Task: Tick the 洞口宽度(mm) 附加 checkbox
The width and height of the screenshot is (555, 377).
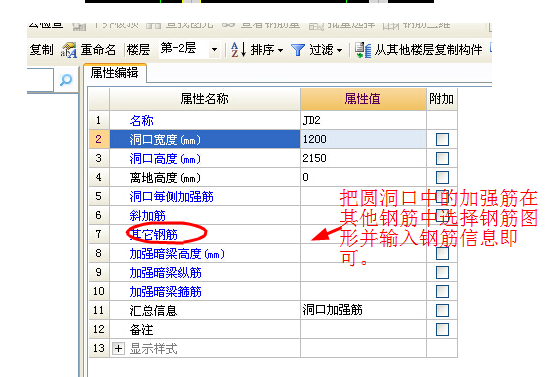Action: [x=442, y=139]
